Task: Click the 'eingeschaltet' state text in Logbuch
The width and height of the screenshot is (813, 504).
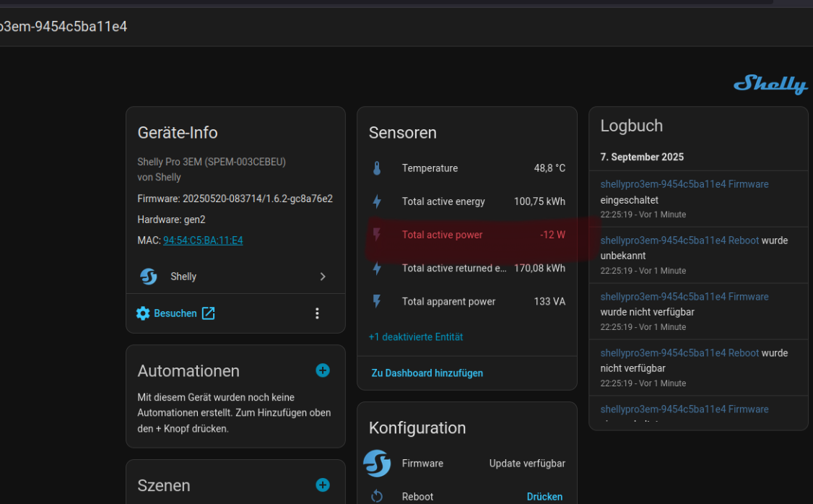Action: [629, 199]
